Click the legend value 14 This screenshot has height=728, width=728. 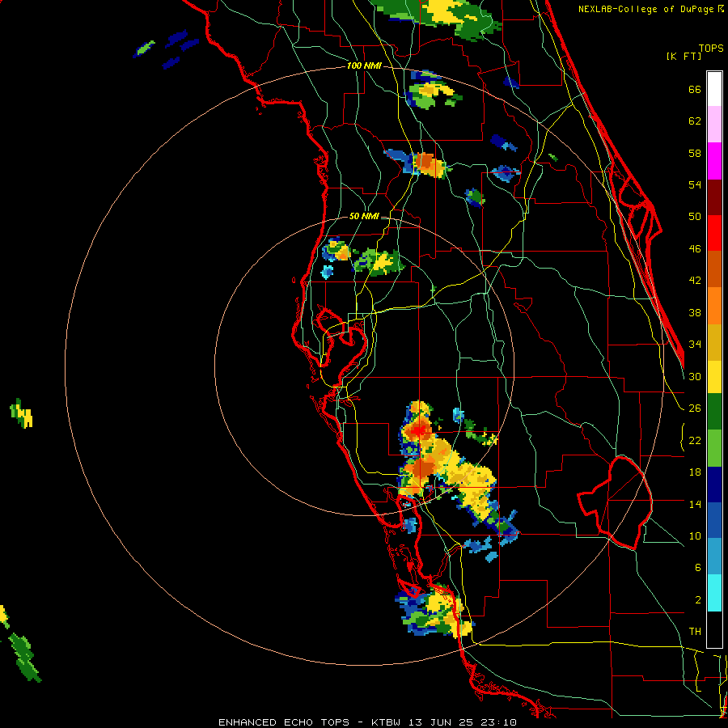coord(695,504)
